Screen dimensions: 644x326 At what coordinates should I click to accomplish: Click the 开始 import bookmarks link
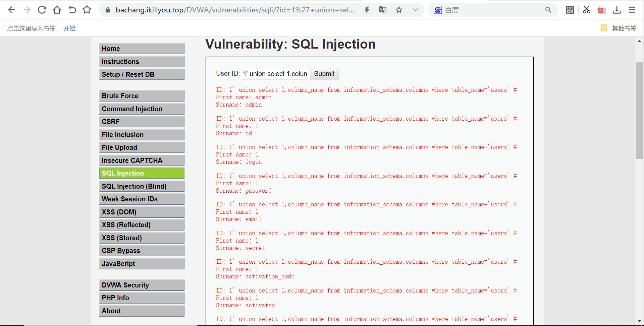[x=69, y=28]
